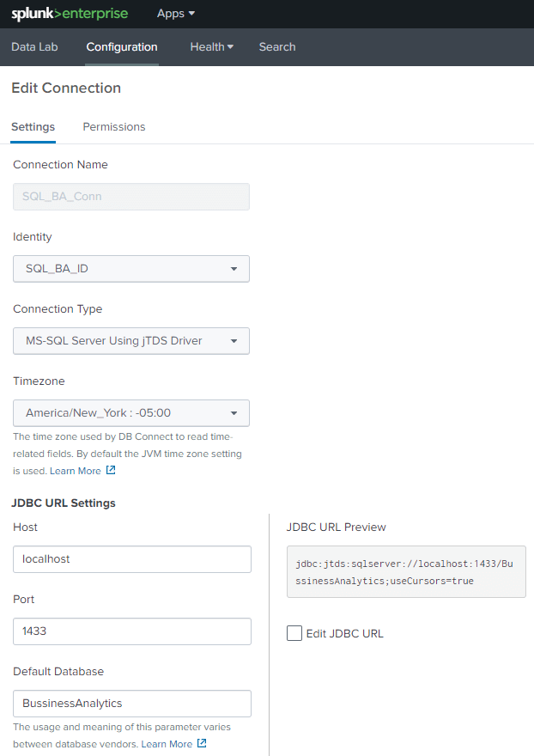Enable the Edit JDBC URL checkbox
534x756 pixels.
point(294,633)
